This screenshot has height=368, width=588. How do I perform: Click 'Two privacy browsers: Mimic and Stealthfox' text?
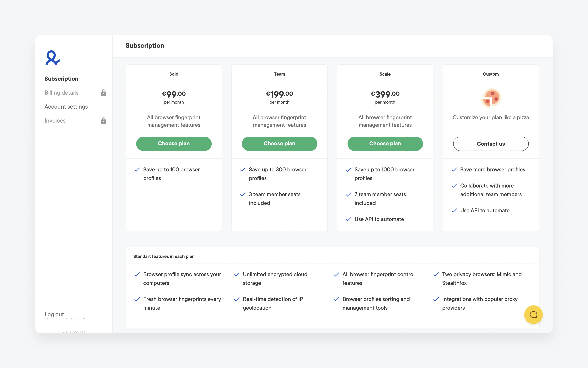click(x=482, y=279)
